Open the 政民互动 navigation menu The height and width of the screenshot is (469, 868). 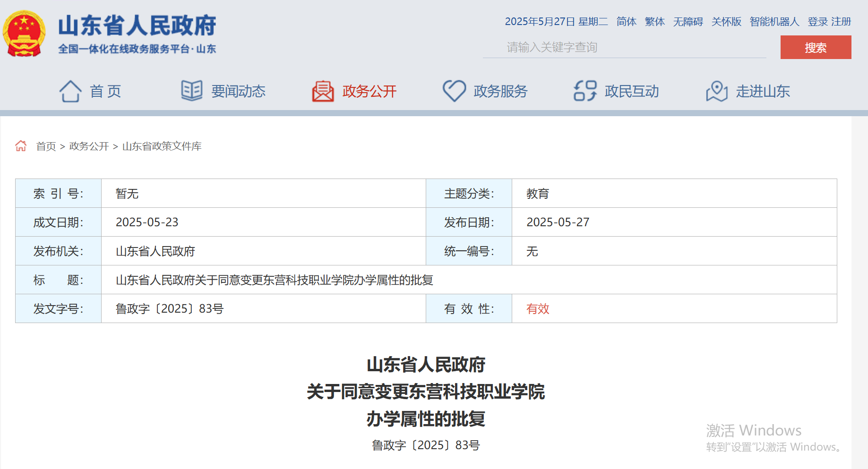coord(632,91)
